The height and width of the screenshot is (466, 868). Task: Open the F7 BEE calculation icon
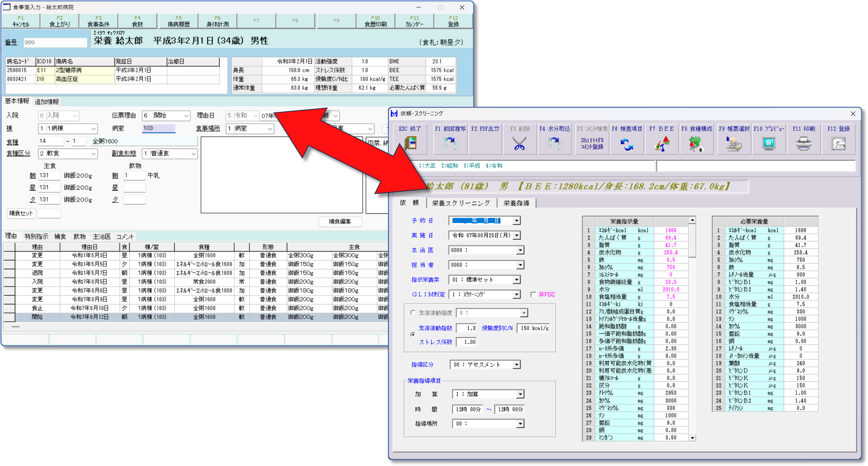point(662,144)
